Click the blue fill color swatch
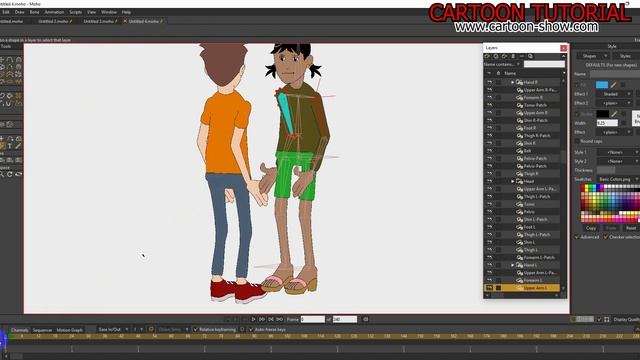 (602, 85)
